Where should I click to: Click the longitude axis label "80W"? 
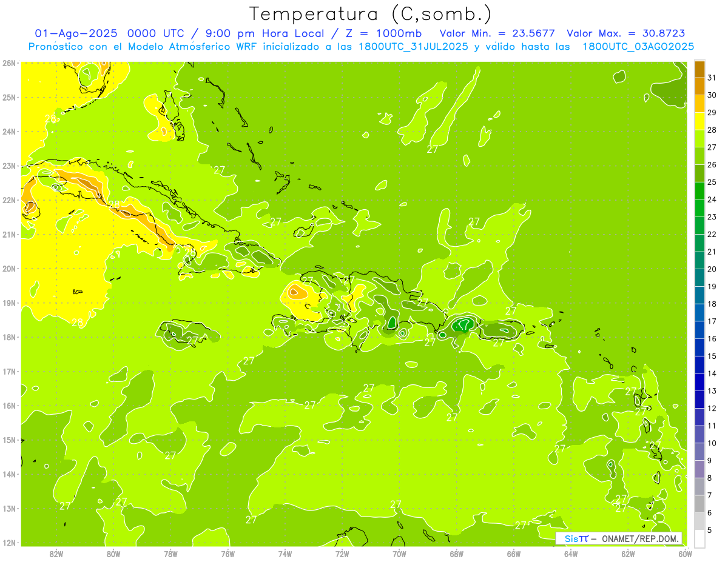click(113, 554)
